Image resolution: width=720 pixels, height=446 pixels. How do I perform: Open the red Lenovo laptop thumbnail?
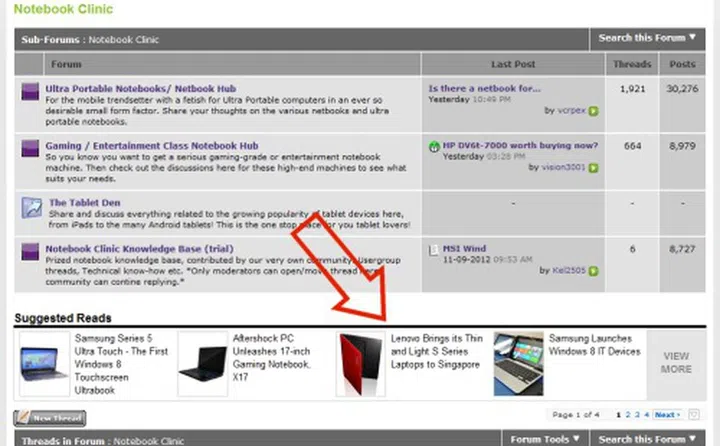coord(361,363)
